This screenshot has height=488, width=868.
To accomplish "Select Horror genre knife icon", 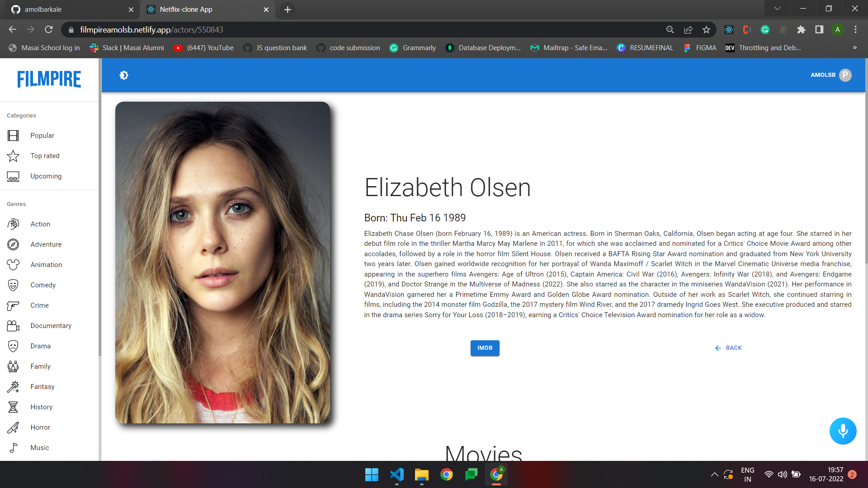I will (13, 427).
